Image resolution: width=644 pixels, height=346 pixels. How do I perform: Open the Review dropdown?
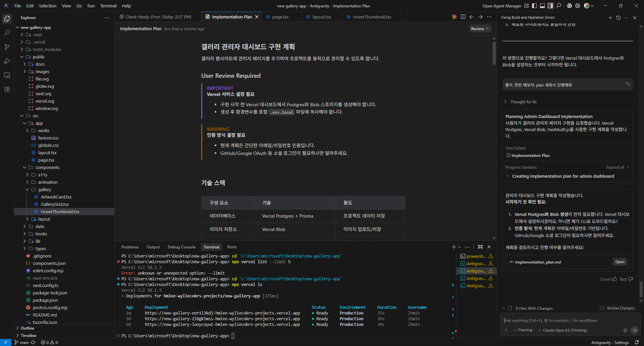point(480,29)
